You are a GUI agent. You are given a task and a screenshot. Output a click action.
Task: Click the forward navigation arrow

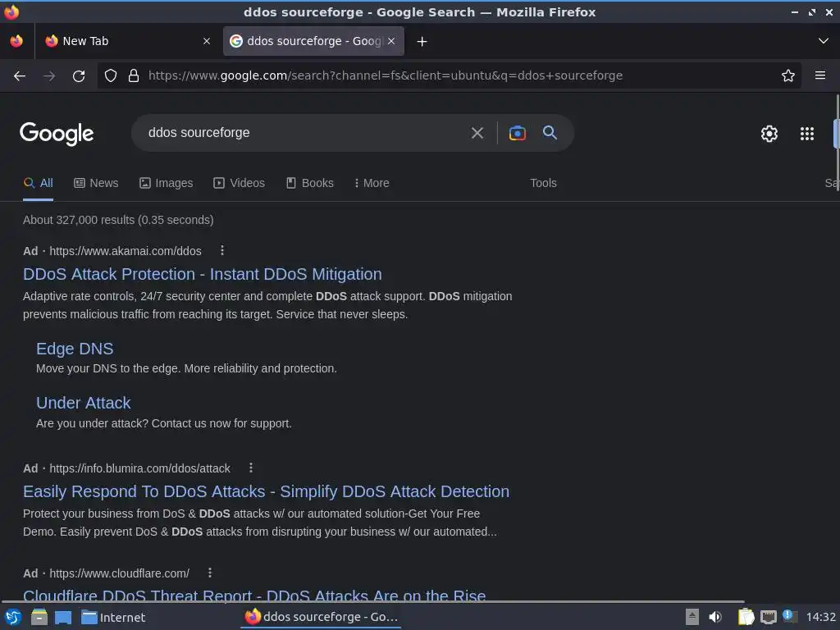click(49, 76)
